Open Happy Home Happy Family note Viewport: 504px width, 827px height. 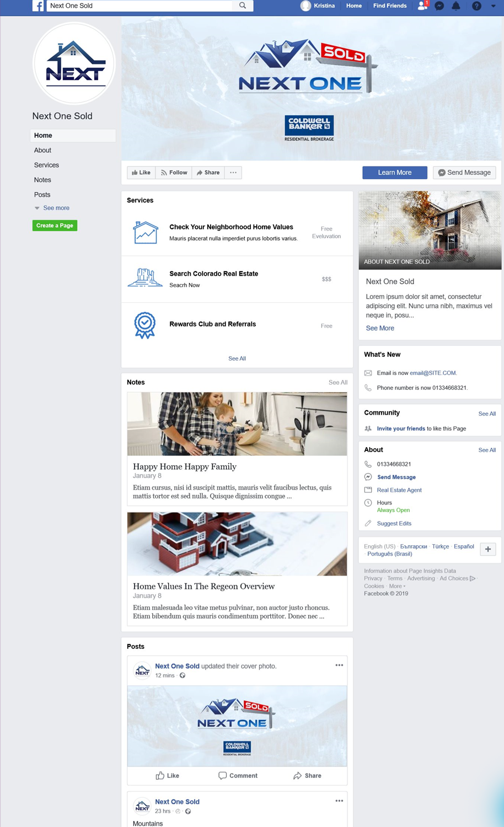point(185,467)
